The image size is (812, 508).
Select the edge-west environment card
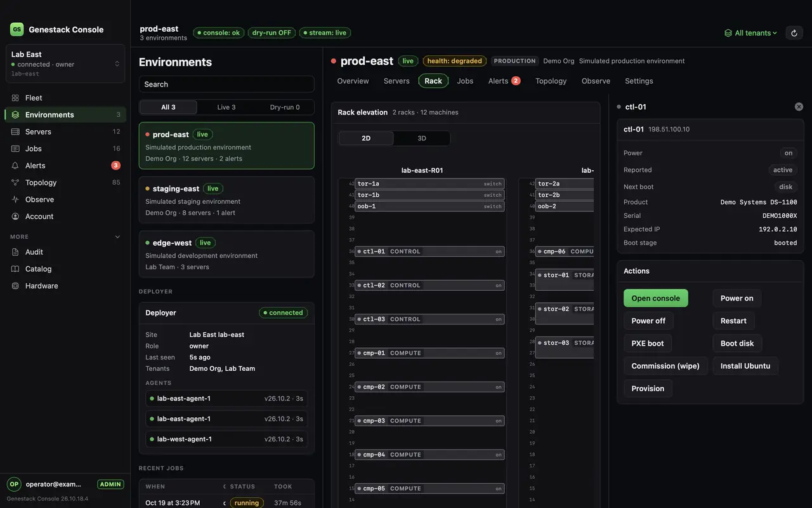(x=226, y=254)
